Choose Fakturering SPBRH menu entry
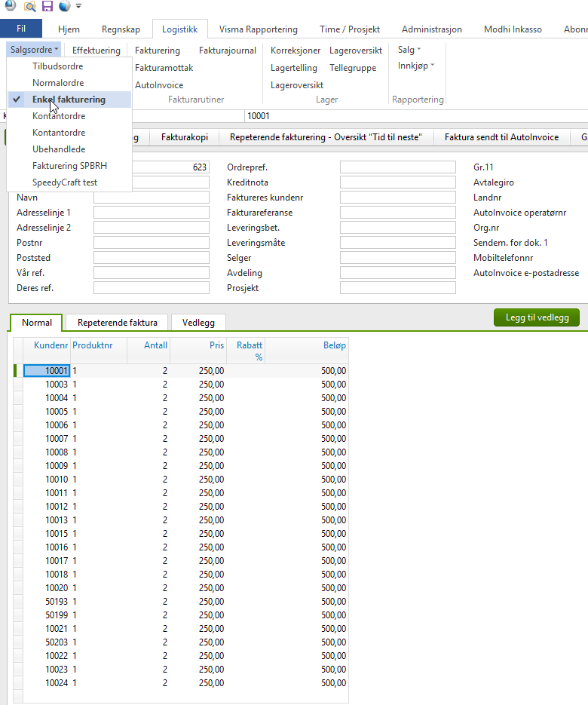 click(69, 165)
